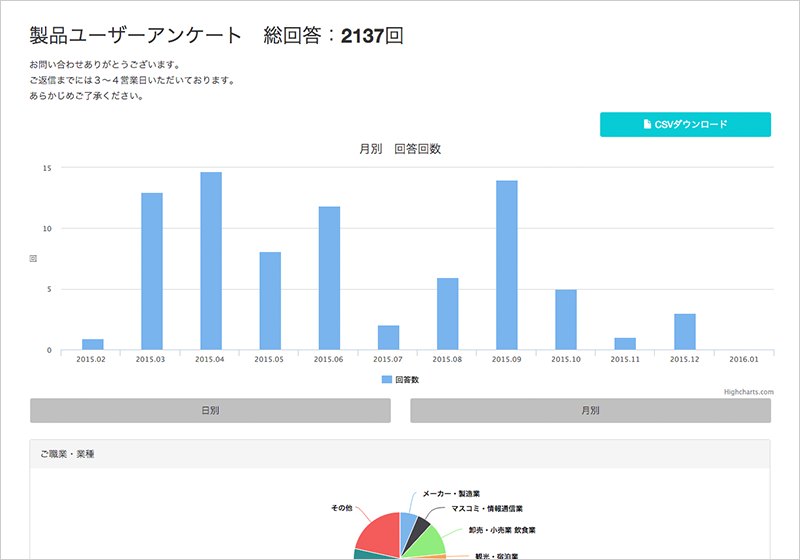Viewport: 800px width, 560px height.
Task: Click the Highcharts.com credit link
Action: click(748, 392)
